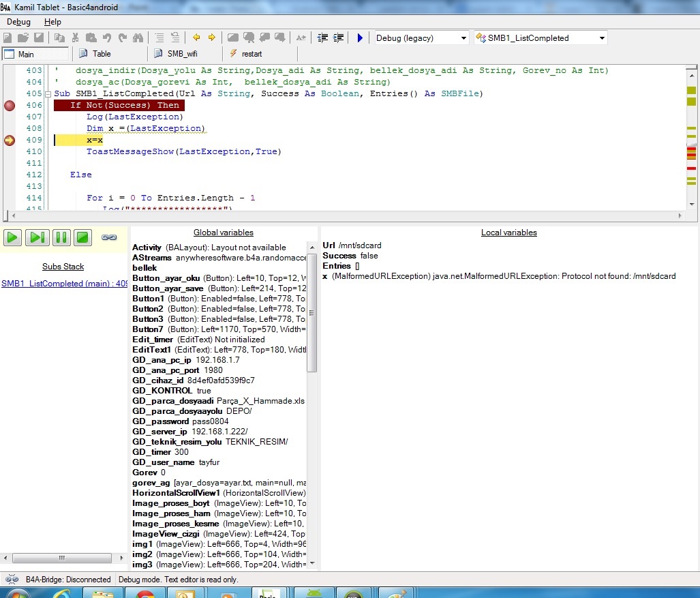This screenshot has height=598, width=700.
Task: Pause the debugger with the pause button
Action: 61,237
